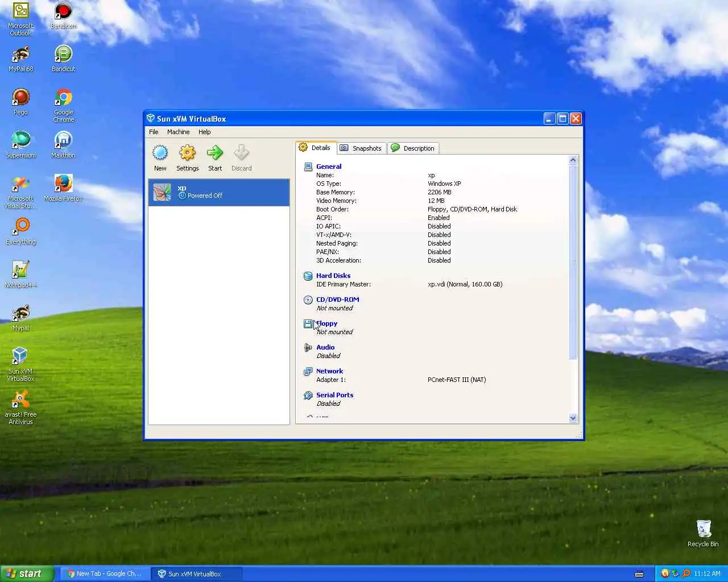
Task: Open the Audio settings link
Action: pos(325,347)
